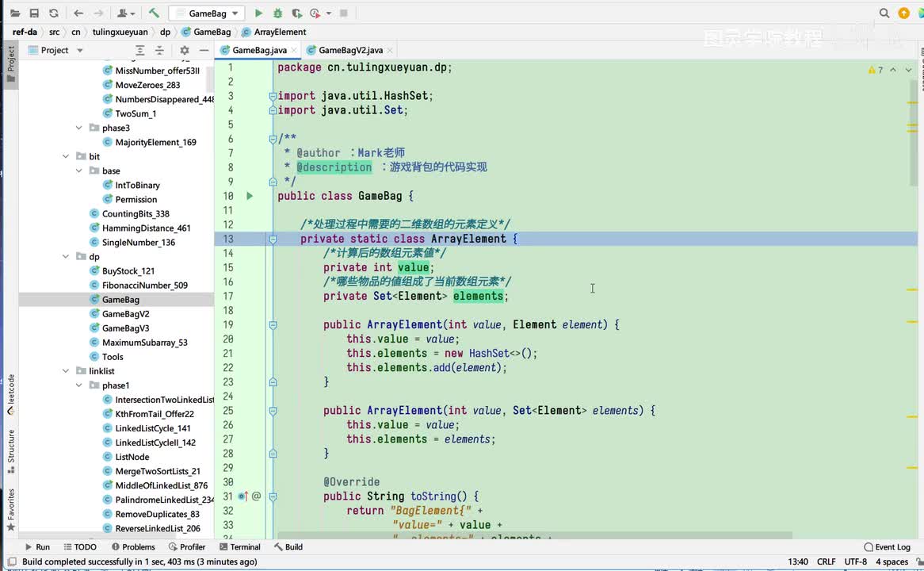
Task: Click the Synchronize/reload icon in toolbar
Action: [53, 13]
